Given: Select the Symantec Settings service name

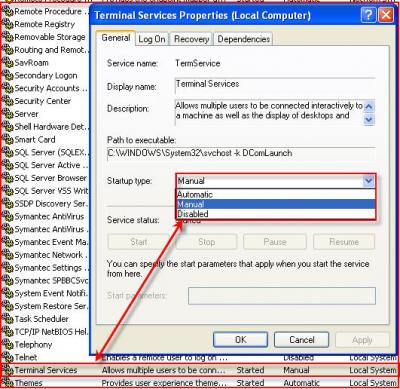Looking at the screenshot, I should 51,268.
